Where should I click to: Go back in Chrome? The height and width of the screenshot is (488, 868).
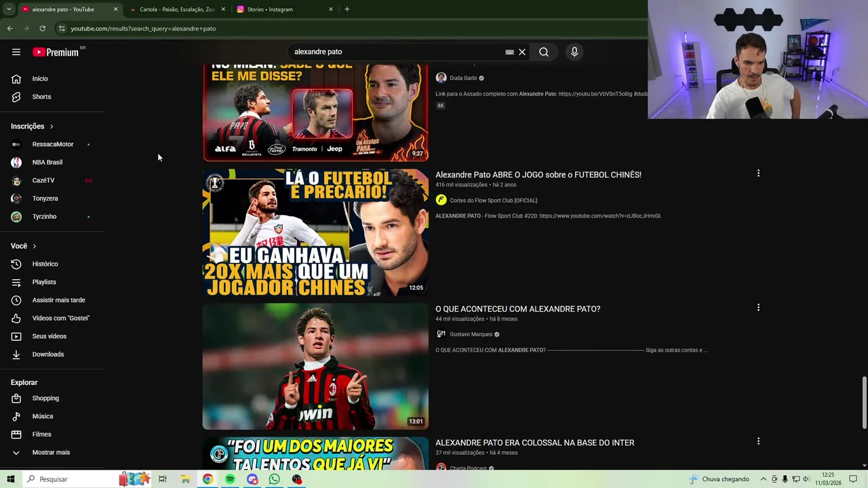pos(9,28)
